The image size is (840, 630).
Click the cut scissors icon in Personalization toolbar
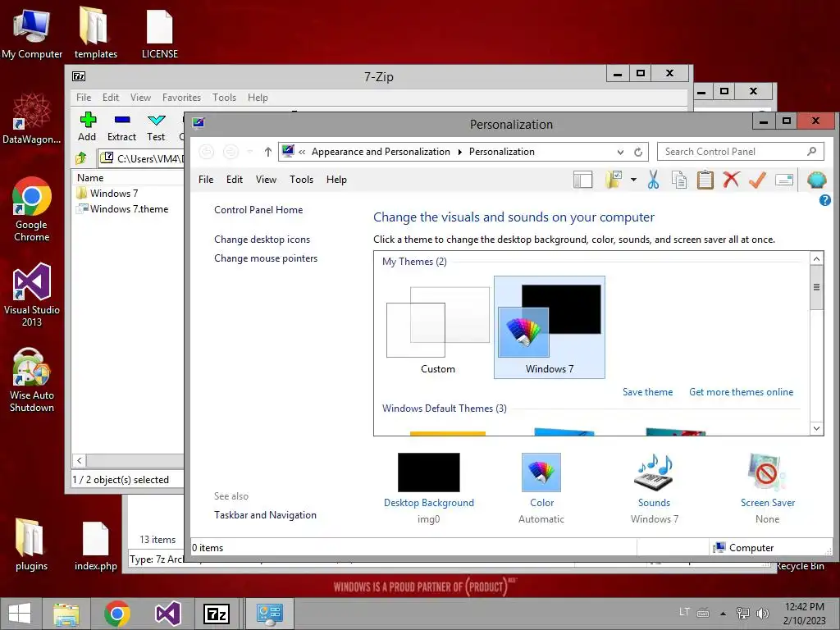(653, 180)
